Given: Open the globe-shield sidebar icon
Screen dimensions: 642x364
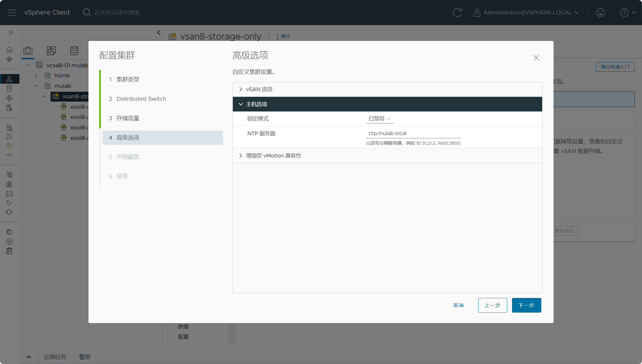Looking at the screenshot, I should (9, 232).
